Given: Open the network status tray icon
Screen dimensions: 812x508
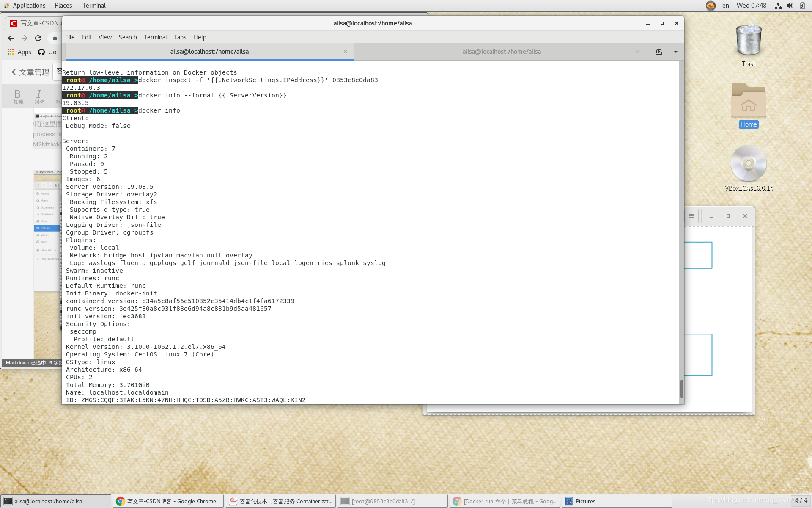Looking at the screenshot, I should click(x=778, y=6).
